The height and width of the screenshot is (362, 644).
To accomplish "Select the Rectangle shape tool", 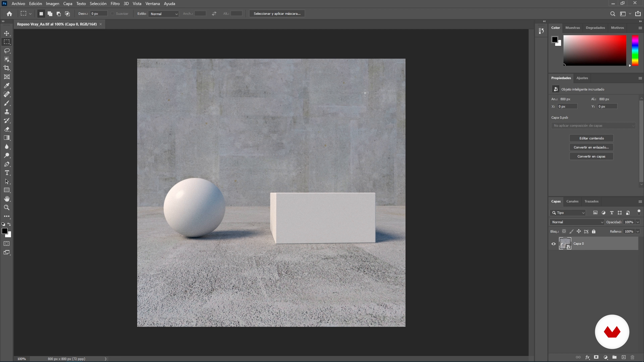I will click(x=7, y=190).
